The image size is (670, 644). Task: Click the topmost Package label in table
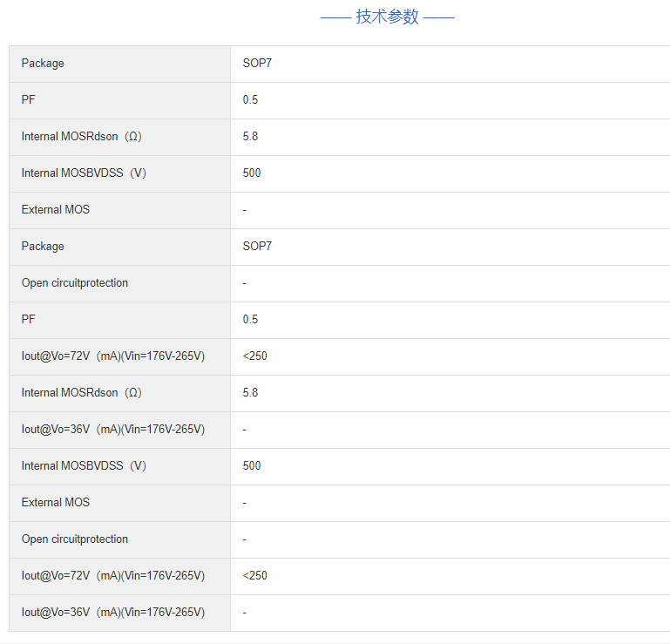(43, 64)
